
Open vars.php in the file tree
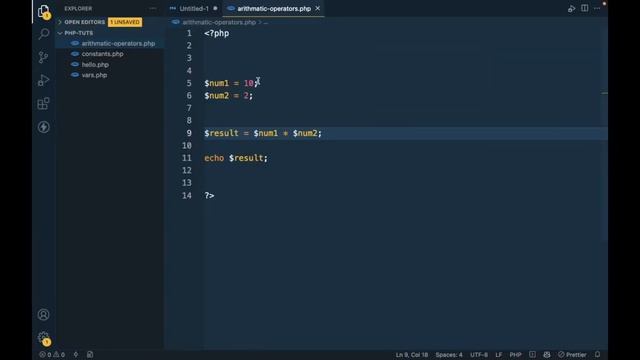pos(94,75)
